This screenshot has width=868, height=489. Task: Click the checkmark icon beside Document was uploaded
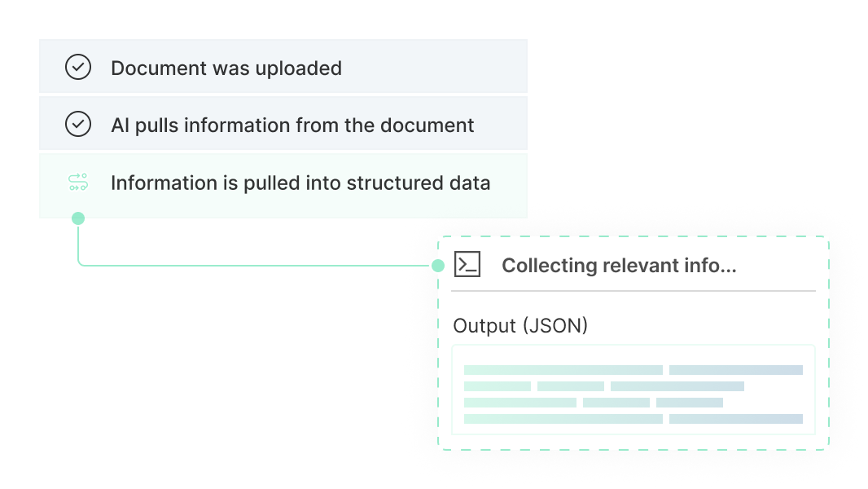click(78, 68)
